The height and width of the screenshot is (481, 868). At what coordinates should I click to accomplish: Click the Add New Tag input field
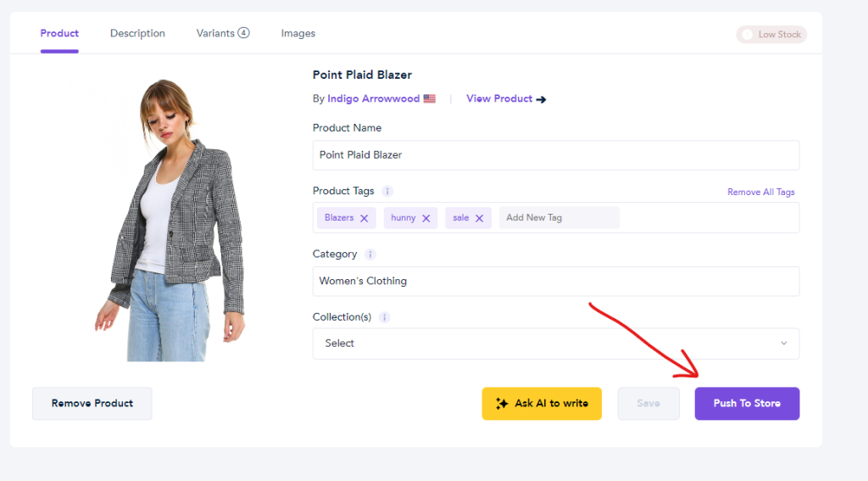[x=559, y=218]
